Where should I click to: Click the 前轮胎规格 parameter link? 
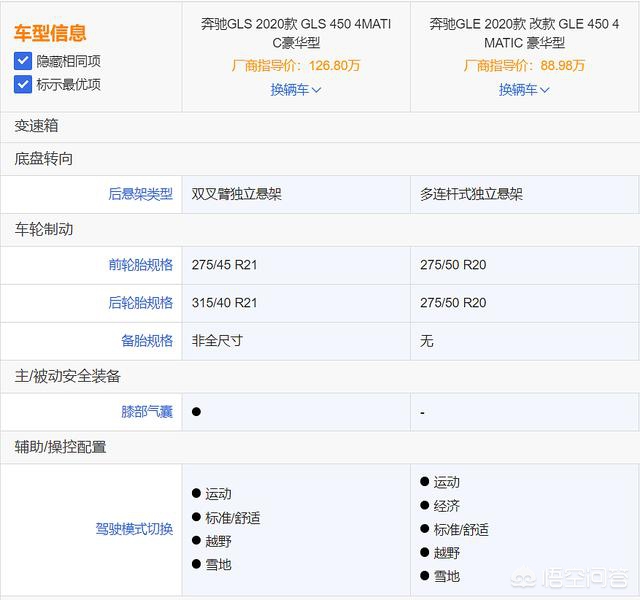point(140,265)
